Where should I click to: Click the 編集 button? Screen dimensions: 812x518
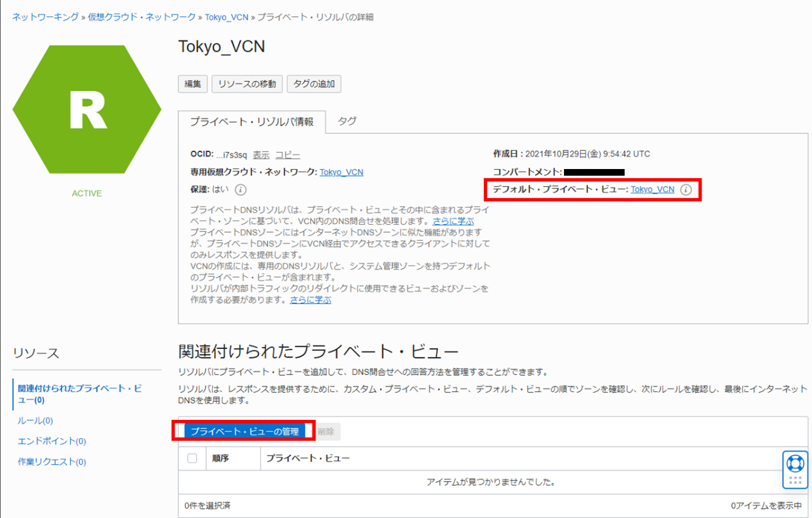[x=193, y=84]
